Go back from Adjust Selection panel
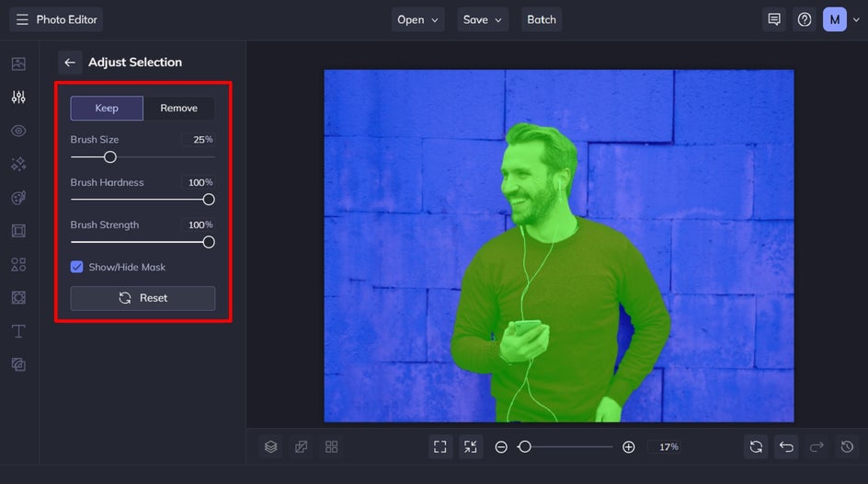The image size is (868, 484). click(x=70, y=62)
